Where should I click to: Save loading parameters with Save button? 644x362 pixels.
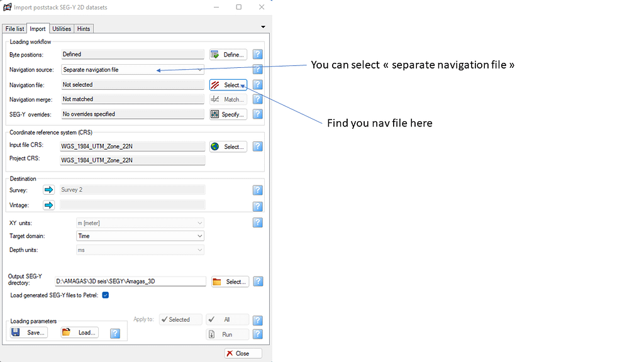pos(29,332)
